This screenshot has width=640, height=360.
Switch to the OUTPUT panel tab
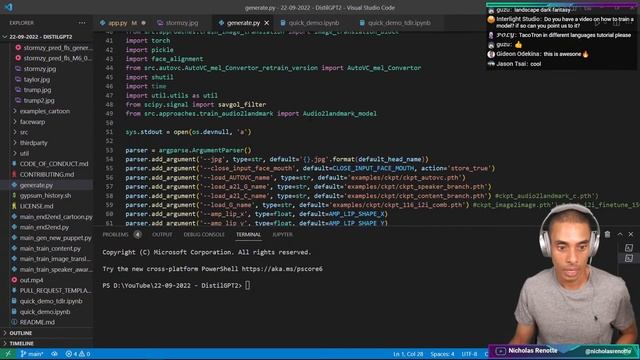coord(162,235)
